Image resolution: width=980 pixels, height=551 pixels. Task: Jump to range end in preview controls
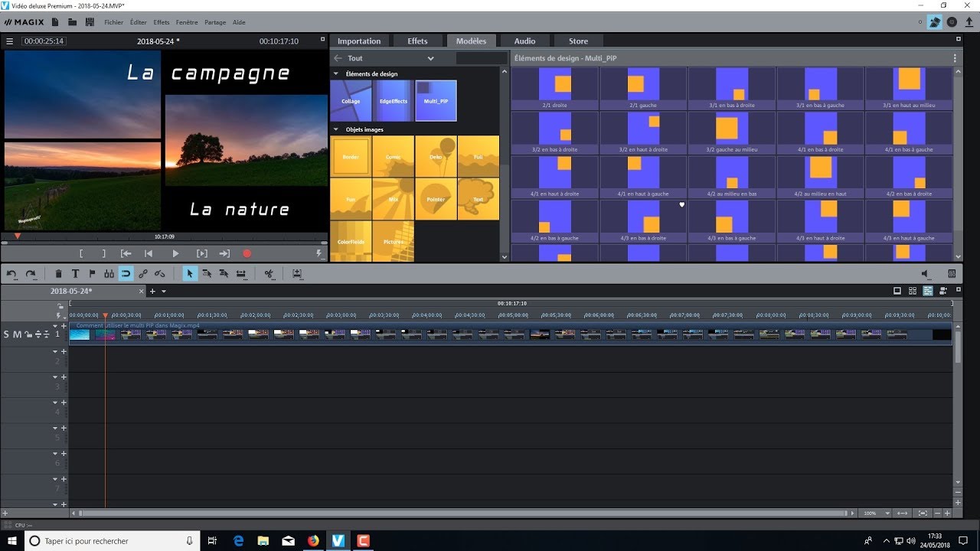[224, 253]
